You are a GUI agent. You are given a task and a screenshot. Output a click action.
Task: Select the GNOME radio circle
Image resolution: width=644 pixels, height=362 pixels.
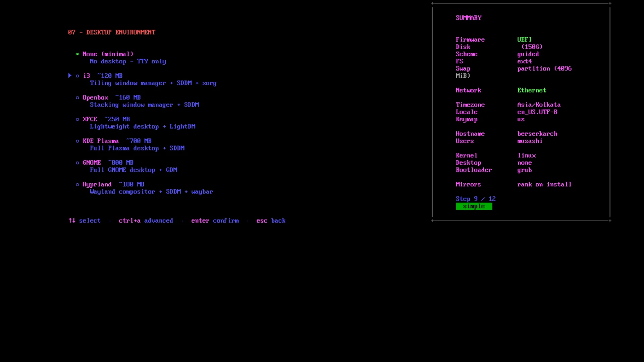pyautogui.click(x=77, y=163)
